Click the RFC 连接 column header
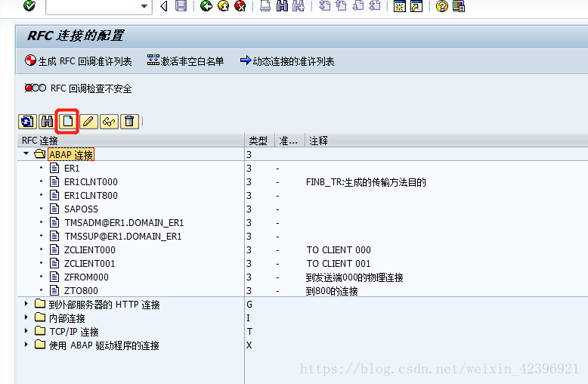This screenshot has height=384, width=588. pos(131,141)
